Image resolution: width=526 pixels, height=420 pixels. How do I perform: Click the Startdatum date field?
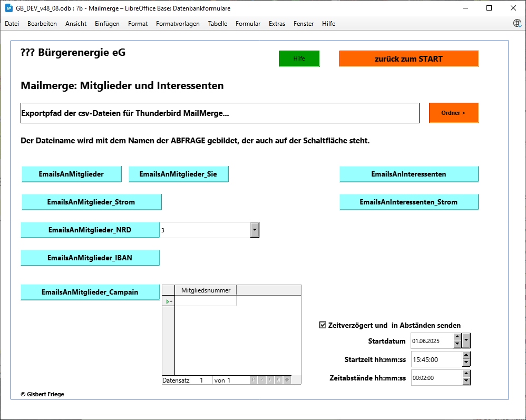pyautogui.click(x=432, y=341)
